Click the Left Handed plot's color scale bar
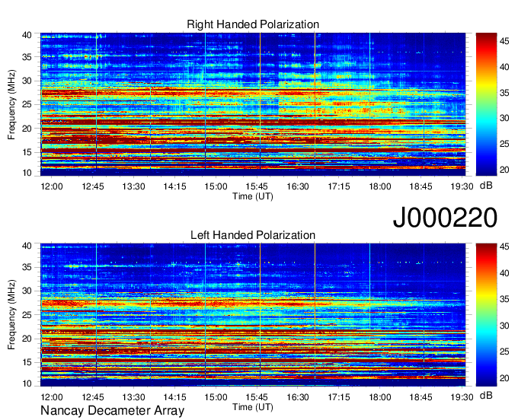The image size is (518, 420). click(x=486, y=315)
